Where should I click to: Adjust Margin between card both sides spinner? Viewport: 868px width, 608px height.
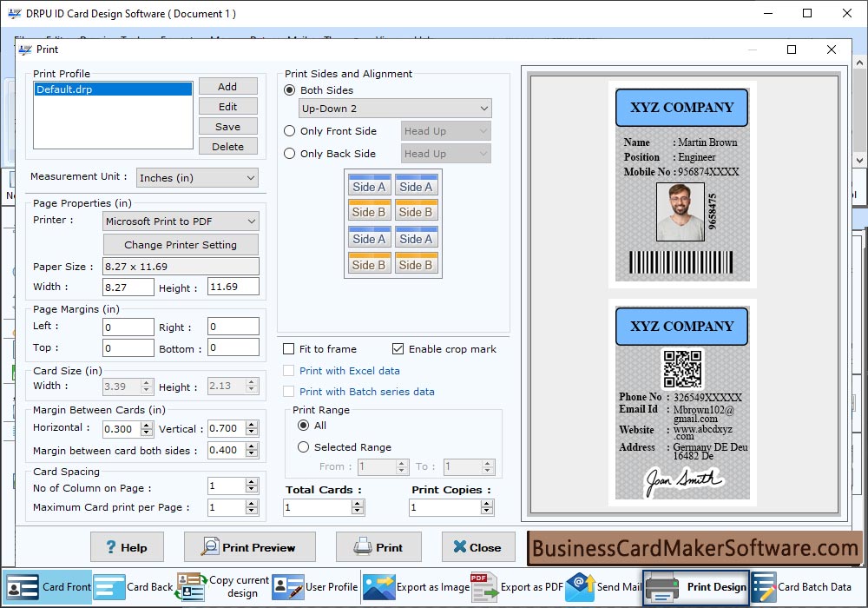tap(252, 450)
